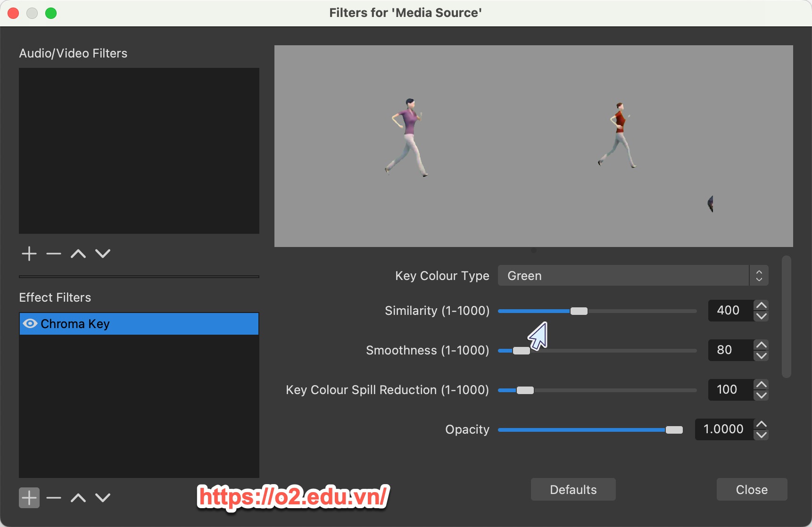Decrease Spill Reduction value with down arrow
The height and width of the screenshot is (527, 812).
[761, 395]
